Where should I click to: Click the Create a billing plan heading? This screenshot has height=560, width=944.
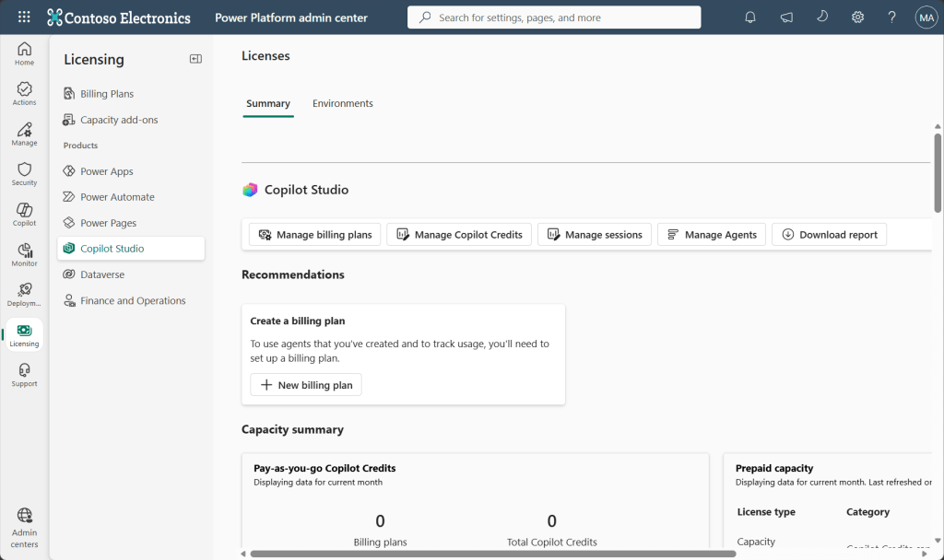[298, 321]
